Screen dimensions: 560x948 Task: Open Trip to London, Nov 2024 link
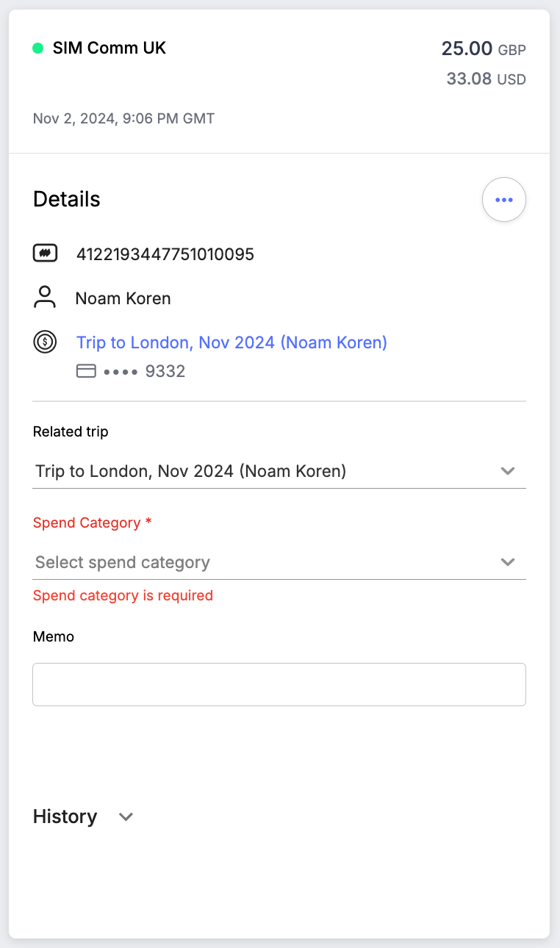231,342
